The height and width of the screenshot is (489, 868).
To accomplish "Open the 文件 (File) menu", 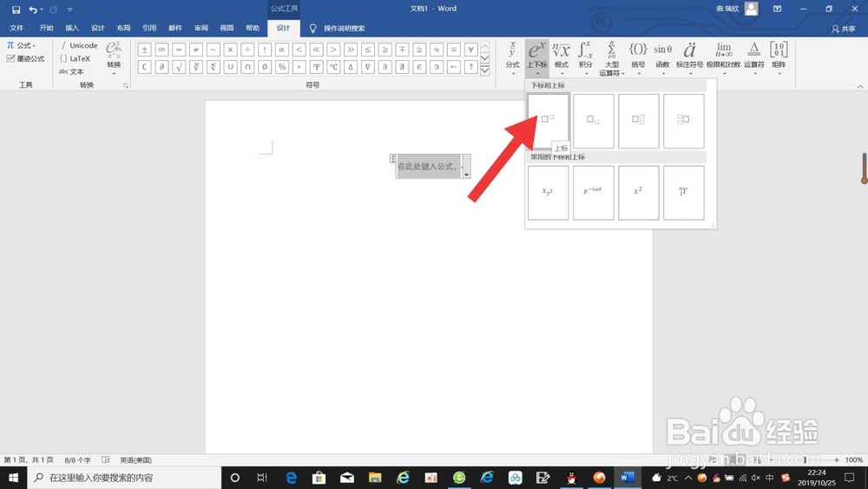I will [16, 29].
